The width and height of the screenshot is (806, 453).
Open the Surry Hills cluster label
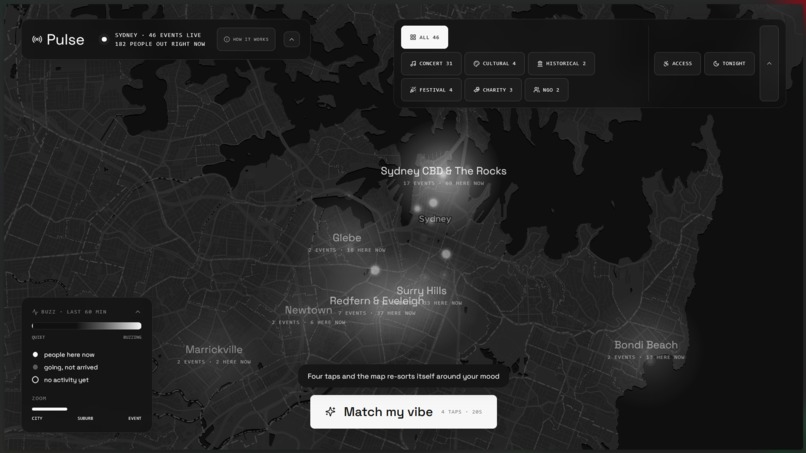tap(422, 291)
